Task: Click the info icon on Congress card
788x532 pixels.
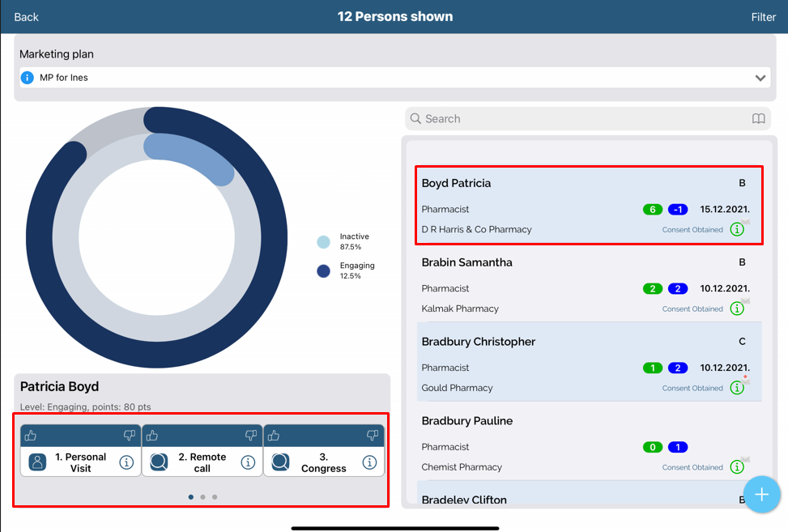Action: point(369,462)
